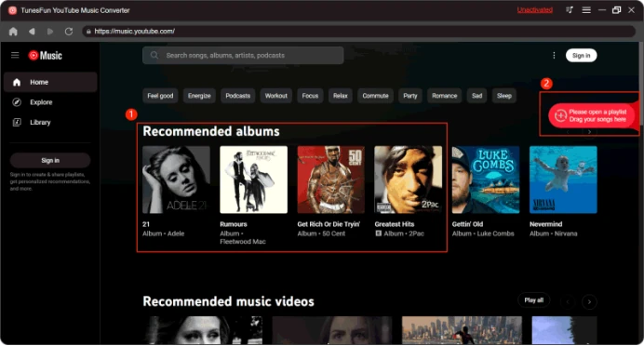
Task: Navigate back with the left arrow icon
Action: (32, 32)
